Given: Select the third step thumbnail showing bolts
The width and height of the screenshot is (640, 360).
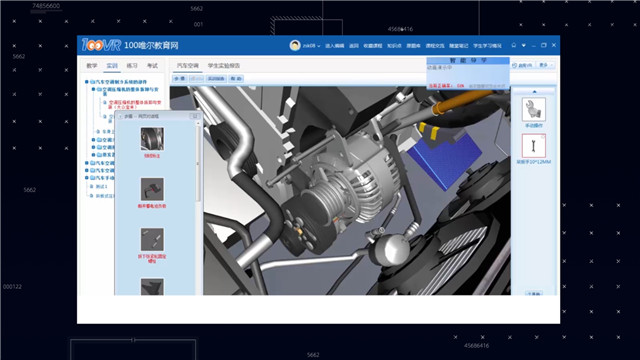Looking at the screenshot, I should click(x=152, y=239).
